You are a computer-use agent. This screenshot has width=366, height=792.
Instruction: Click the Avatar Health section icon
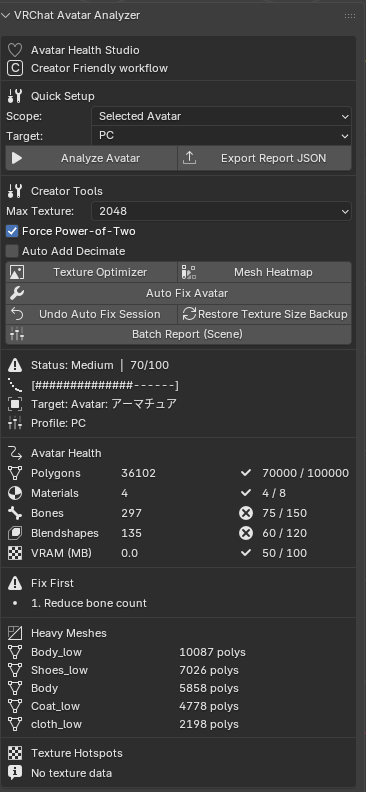pyautogui.click(x=16, y=453)
